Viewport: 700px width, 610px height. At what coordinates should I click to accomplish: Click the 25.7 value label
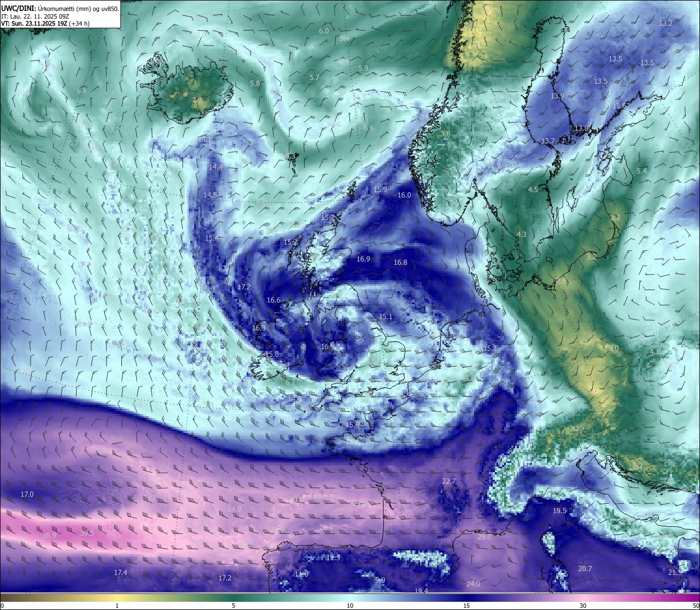[x=484, y=537]
